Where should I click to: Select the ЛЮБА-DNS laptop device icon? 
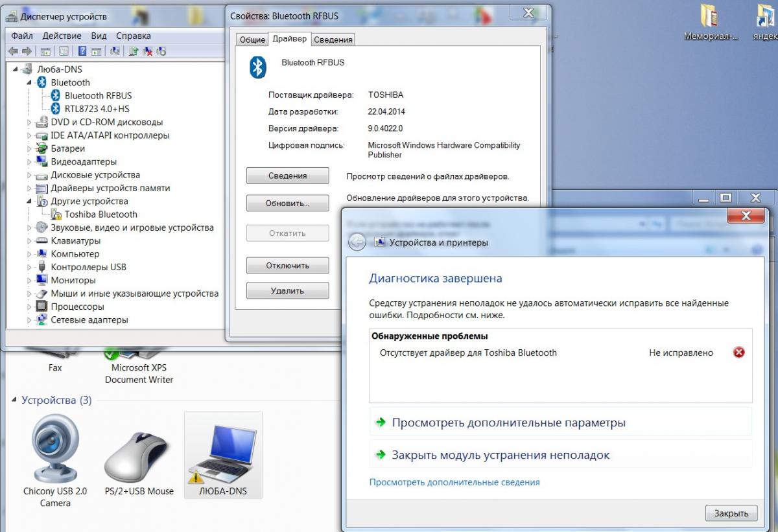[x=223, y=455]
